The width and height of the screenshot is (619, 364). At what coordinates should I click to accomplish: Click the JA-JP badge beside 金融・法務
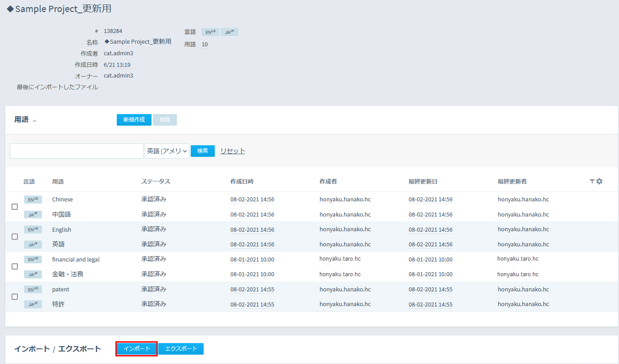point(33,274)
